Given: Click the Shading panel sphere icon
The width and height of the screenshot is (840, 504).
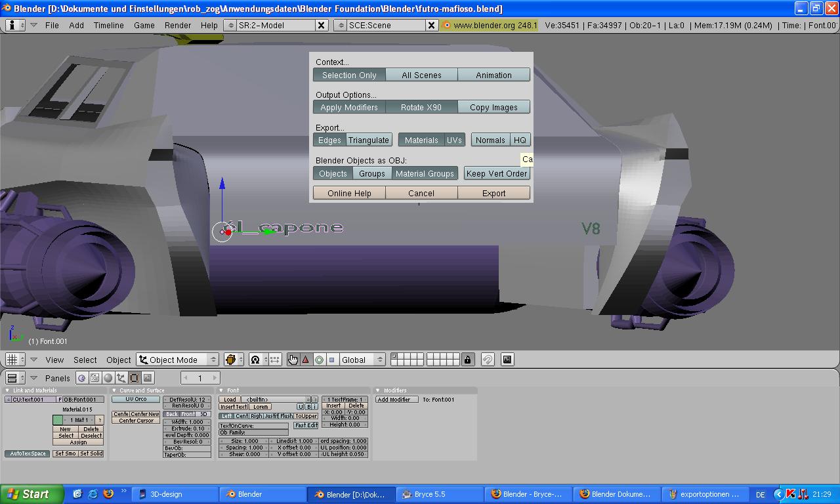Looking at the screenshot, I should (x=108, y=378).
